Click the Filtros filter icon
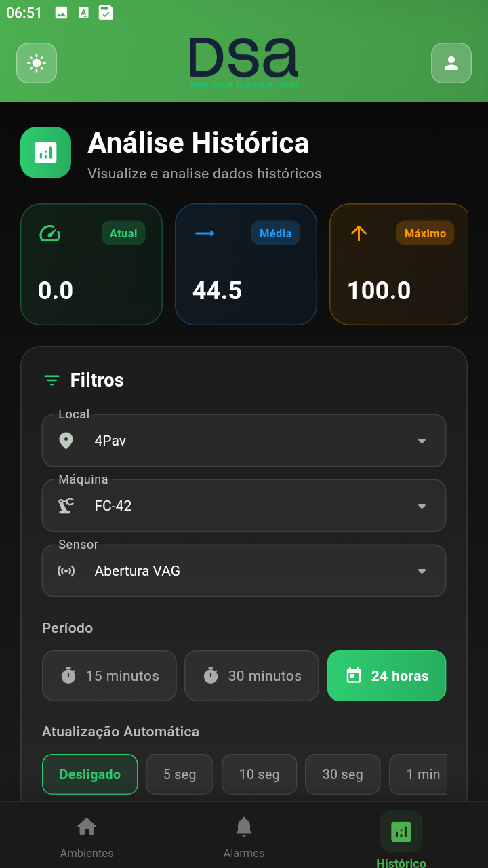488x868 pixels. click(52, 380)
